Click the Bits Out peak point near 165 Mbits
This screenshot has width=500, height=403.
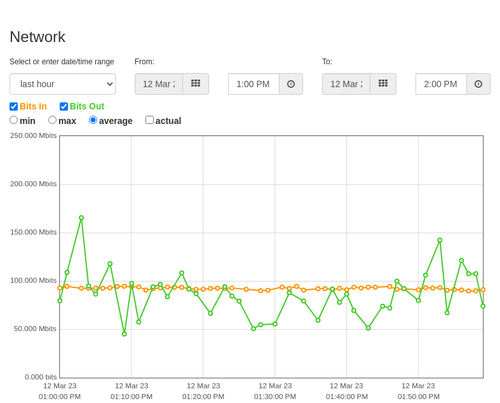81,218
